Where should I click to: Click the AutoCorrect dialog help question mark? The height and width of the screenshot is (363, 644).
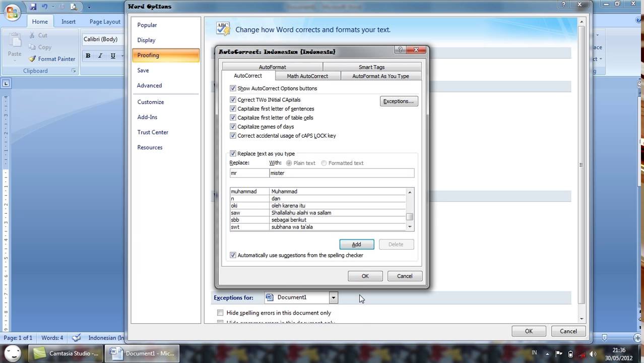pos(400,50)
